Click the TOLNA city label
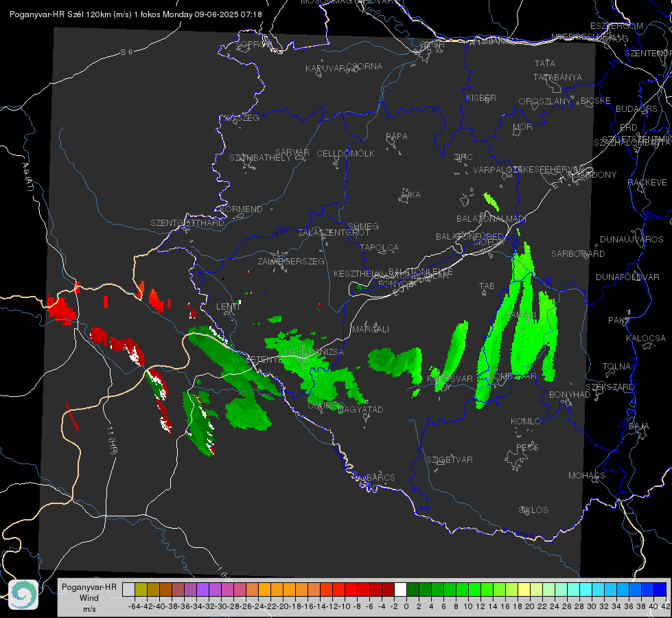Screen dimensions: 672x618 click(616, 367)
